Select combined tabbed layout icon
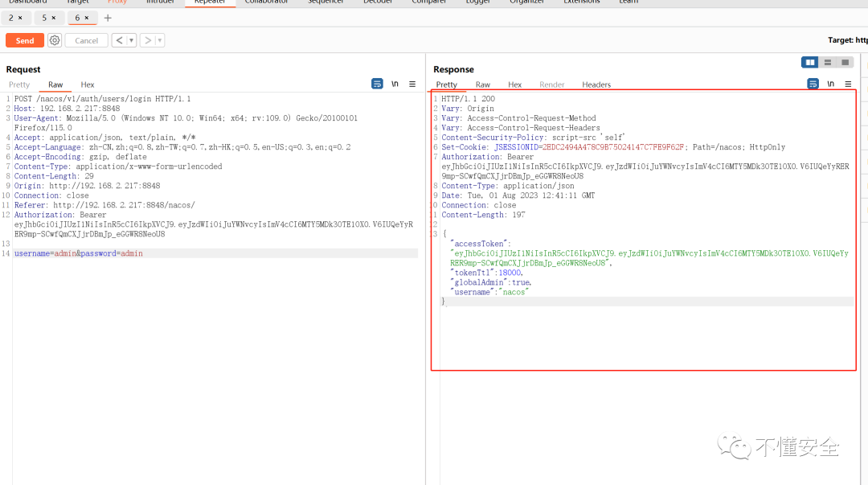This screenshot has width=868, height=485. [845, 62]
